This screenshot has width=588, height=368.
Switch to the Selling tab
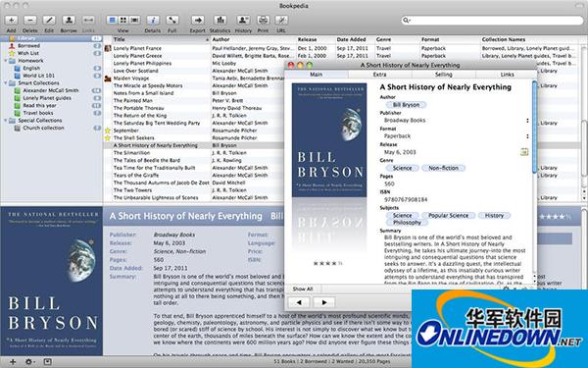pos(444,75)
